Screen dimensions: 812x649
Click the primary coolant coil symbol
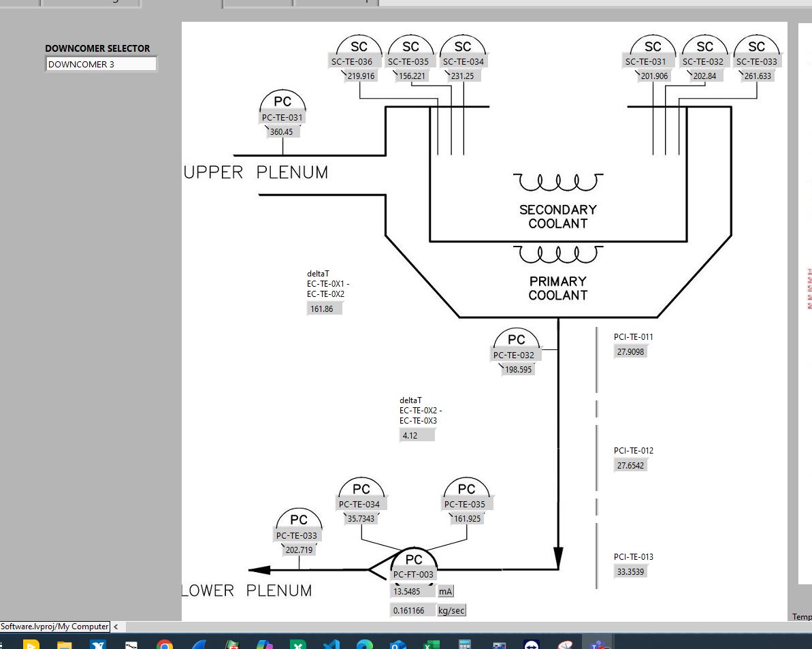click(x=558, y=255)
